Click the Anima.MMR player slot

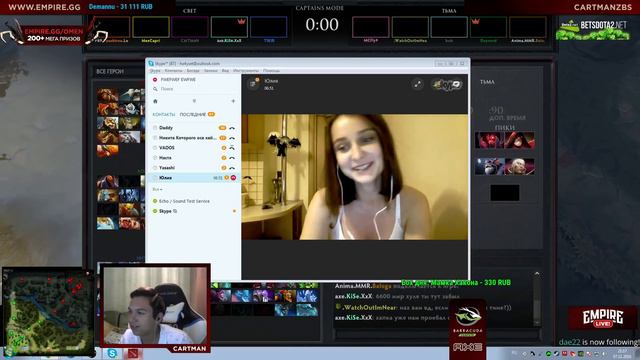527,29
